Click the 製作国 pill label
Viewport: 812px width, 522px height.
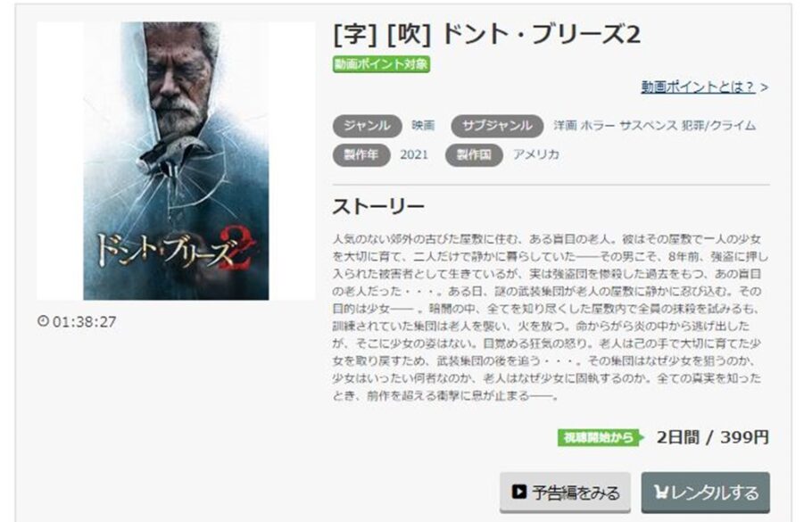pyautogui.click(x=474, y=155)
